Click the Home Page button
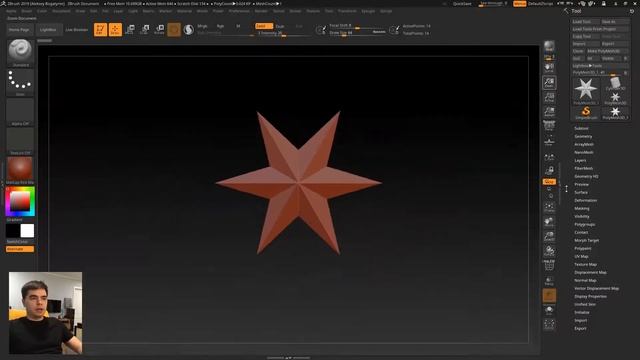The image size is (640, 360). 19,30
